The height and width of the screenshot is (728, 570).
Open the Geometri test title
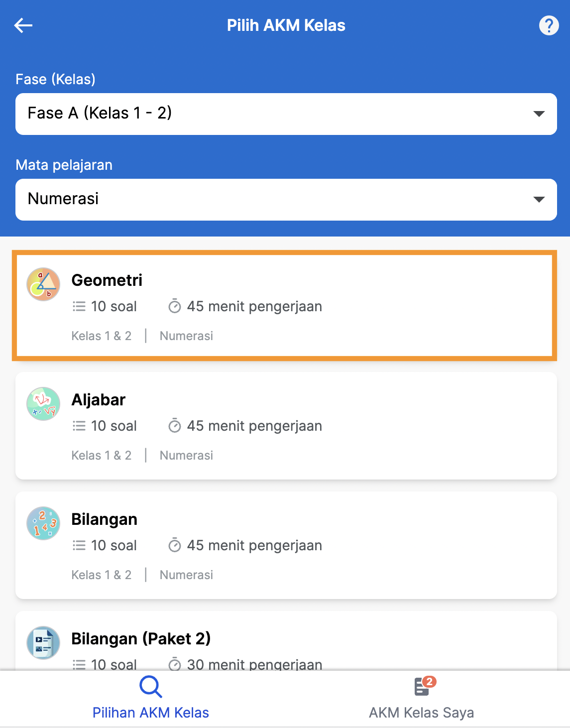point(107,280)
